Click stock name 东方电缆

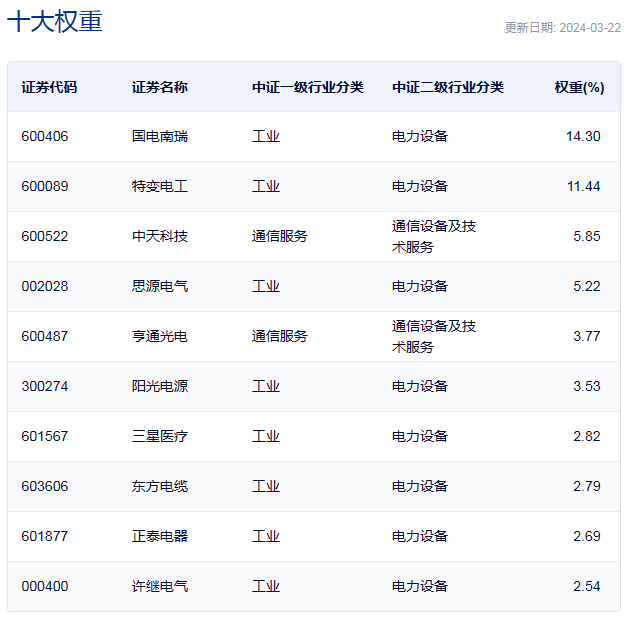tap(160, 487)
